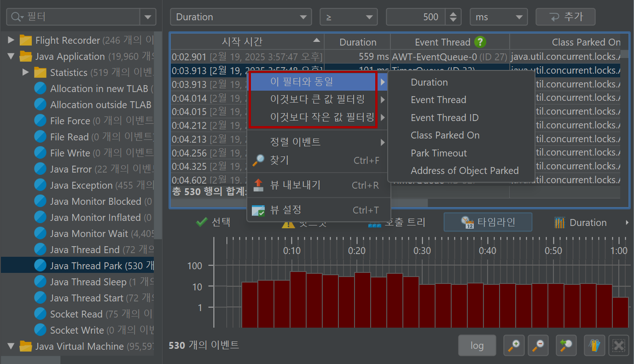Click the 500 filter value field
This screenshot has height=364, width=634.
click(417, 17)
